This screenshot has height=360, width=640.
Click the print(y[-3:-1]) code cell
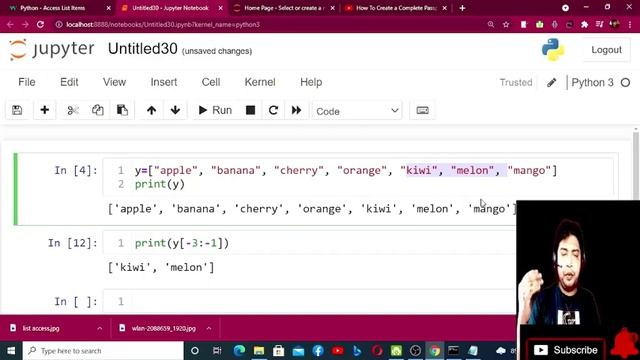[x=309, y=243]
